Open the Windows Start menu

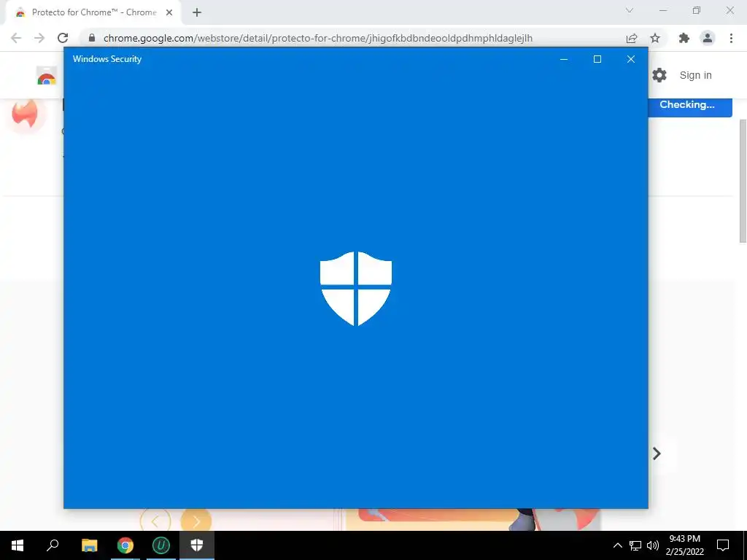point(18,545)
